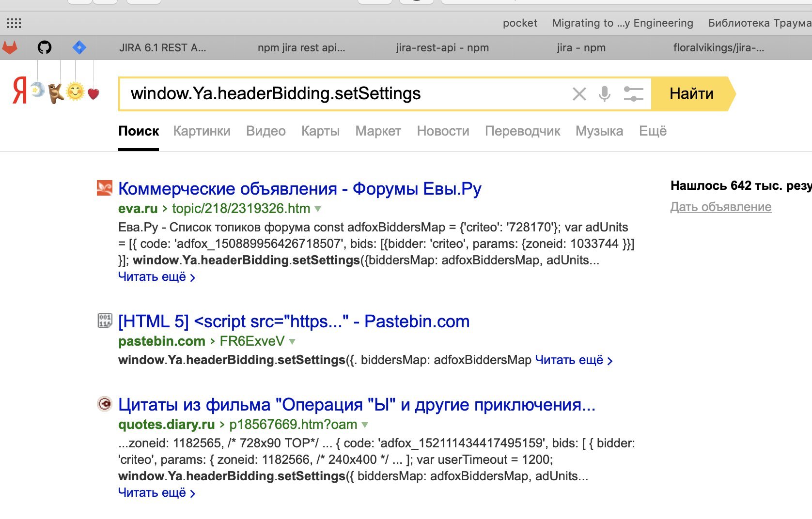Click eva.ru favicon next to first result
812x519 pixels.
pos(105,188)
